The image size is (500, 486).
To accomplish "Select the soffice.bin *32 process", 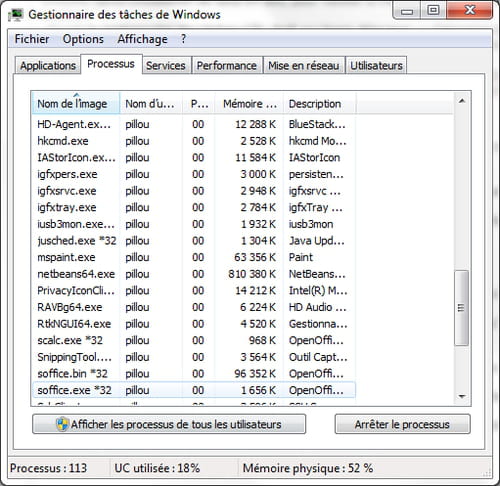I will [193, 374].
